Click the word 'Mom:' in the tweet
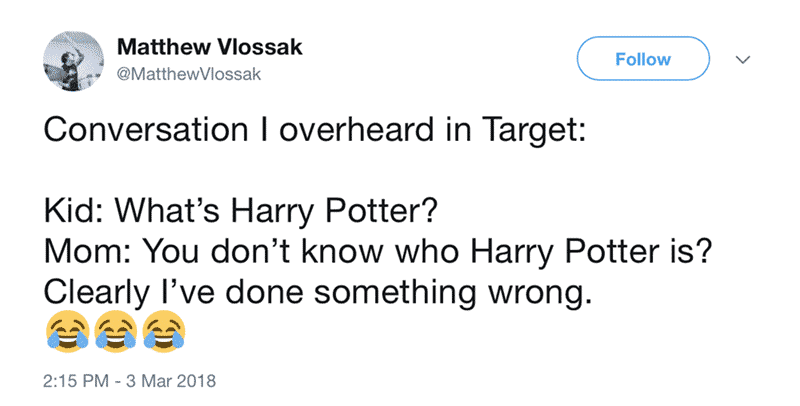 point(88,251)
